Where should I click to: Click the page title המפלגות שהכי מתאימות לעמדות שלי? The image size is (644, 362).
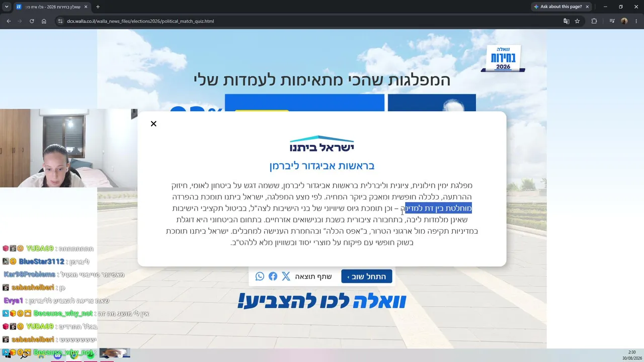[322, 79]
